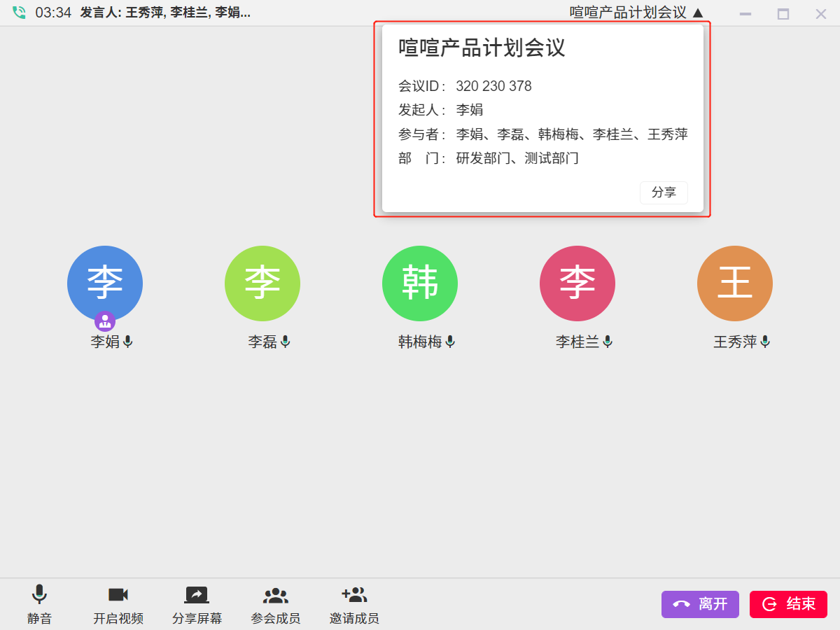Click the microphone icon beside 王秀萍
The image size is (840, 630).
765,342
